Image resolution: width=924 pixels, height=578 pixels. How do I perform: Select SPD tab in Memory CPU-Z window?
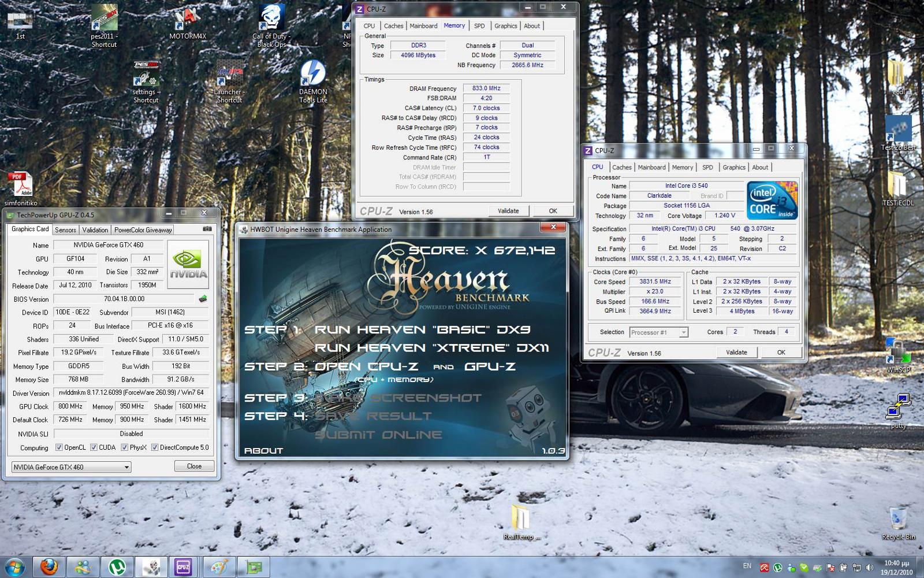[479, 26]
